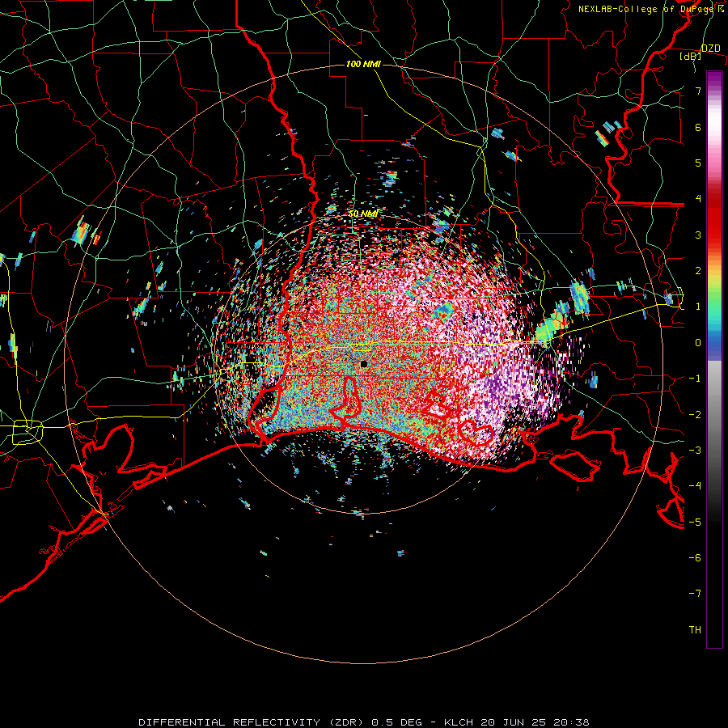The image size is (728, 728).
Task: Click the Differential Reflectivity caption at bottom
Action: (363, 722)
